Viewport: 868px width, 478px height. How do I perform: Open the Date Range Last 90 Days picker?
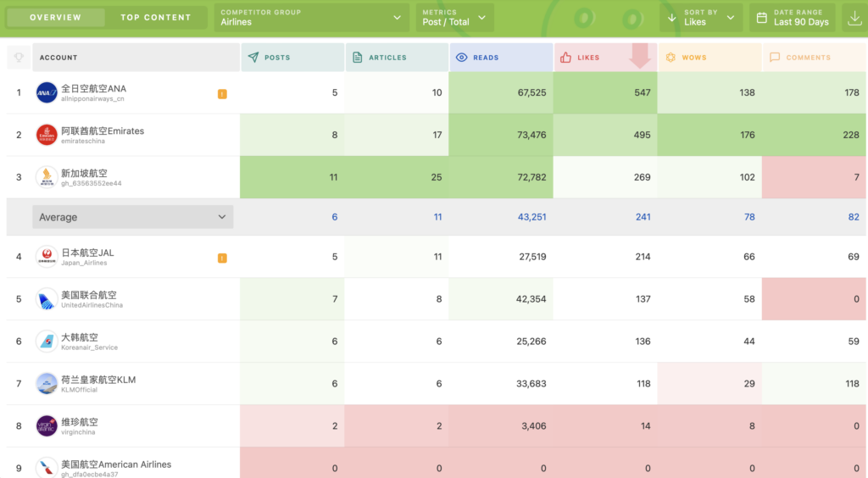[x=793, y=18]
